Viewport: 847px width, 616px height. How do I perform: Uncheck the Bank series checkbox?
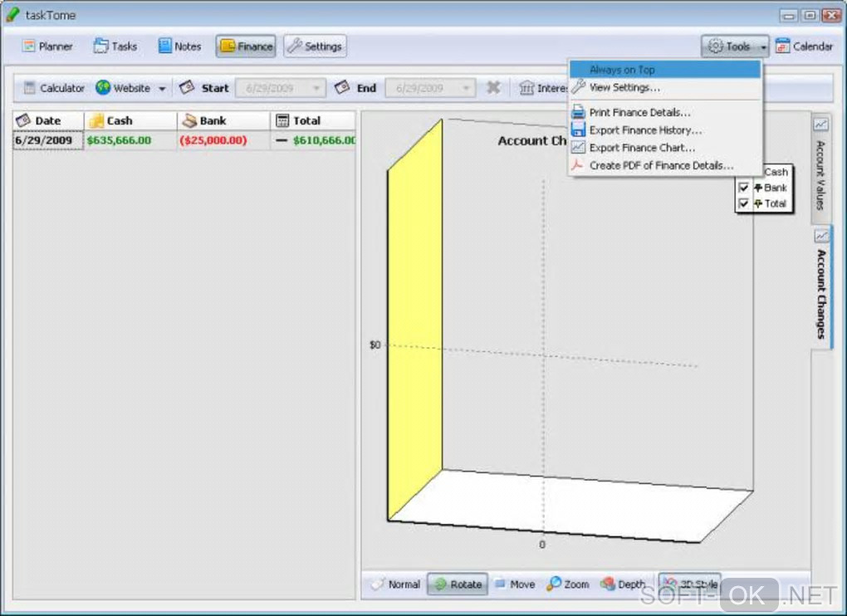click(743, 188)
